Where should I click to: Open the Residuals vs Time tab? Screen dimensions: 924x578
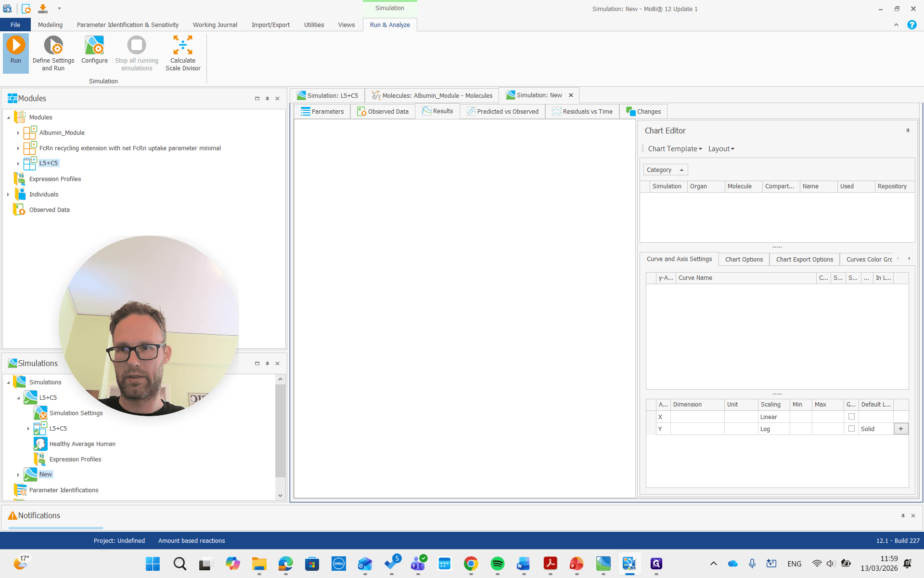click(x=582, y=111)
